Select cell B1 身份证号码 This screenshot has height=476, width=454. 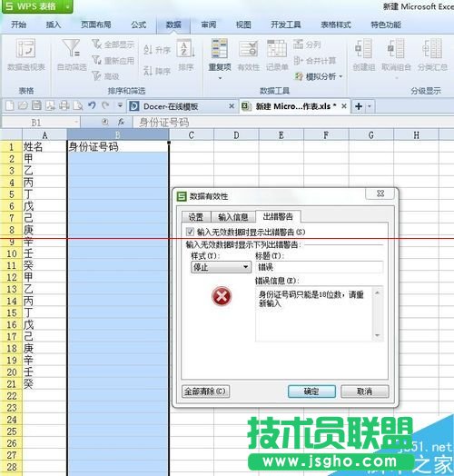coord(118,147)
